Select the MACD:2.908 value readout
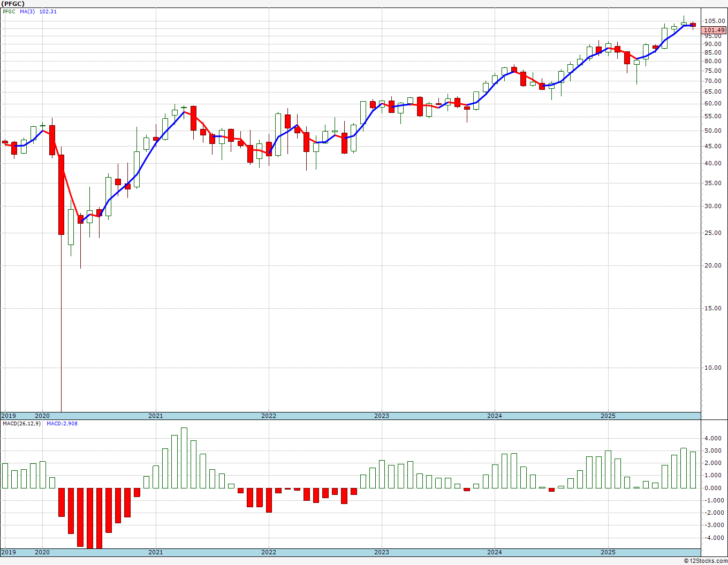Image resolution: width=728 pixels, height=565 pixels. 62,424
